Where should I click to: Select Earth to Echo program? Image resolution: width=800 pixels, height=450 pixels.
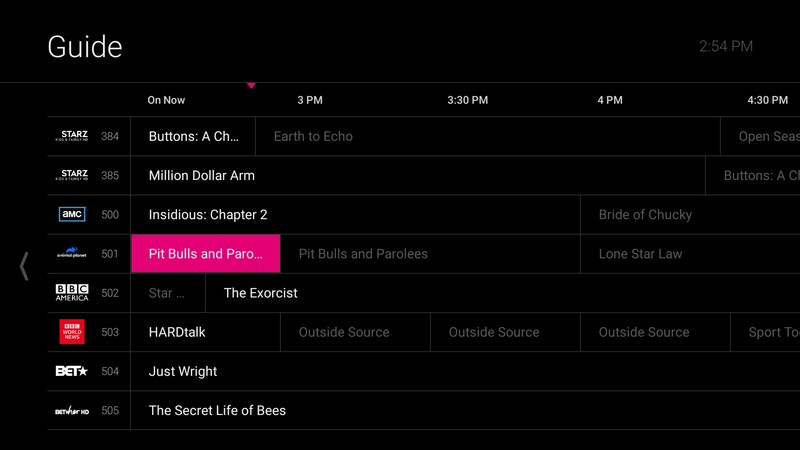[313, 136]
